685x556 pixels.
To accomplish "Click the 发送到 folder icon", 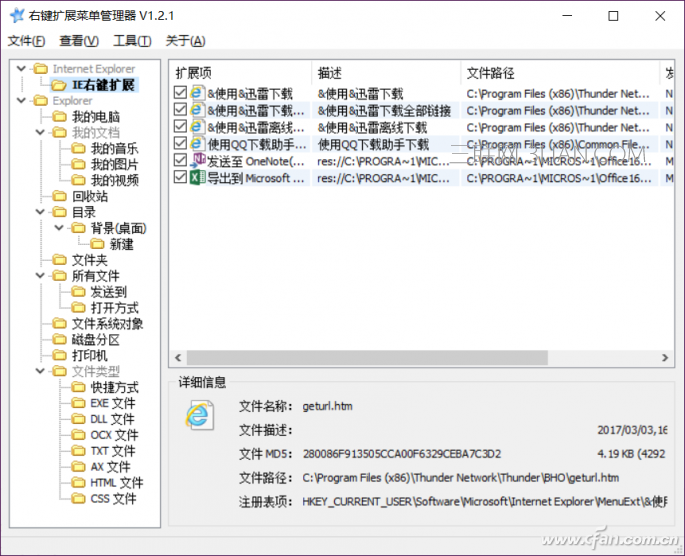I will (x=78, y=291).
